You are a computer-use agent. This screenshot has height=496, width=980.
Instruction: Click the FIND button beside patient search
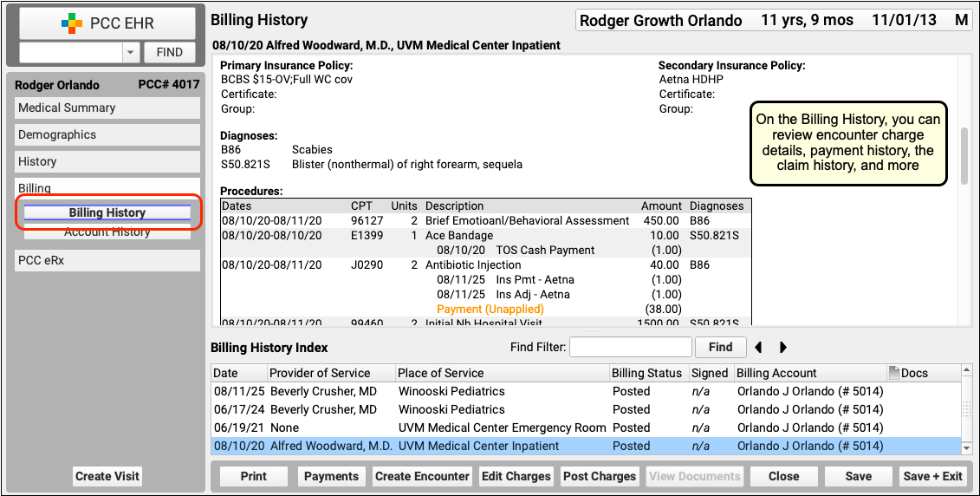(169, 53)
